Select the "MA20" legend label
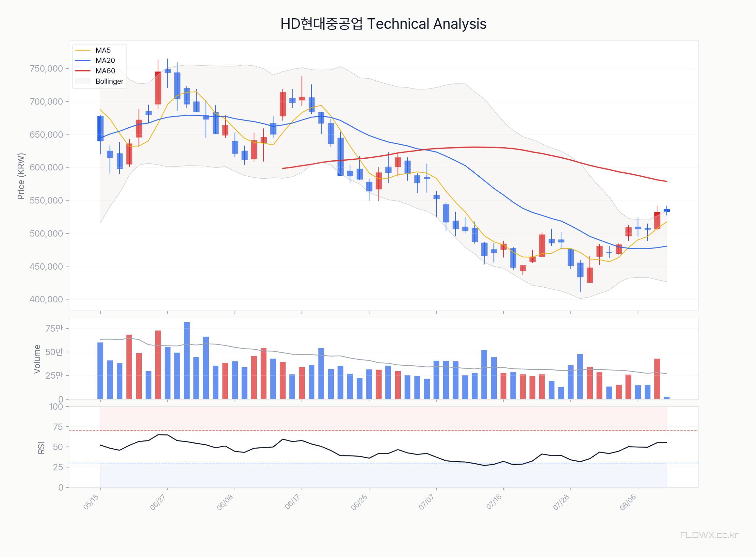Viewport: 756px width, 557px height. click(105, 61)
